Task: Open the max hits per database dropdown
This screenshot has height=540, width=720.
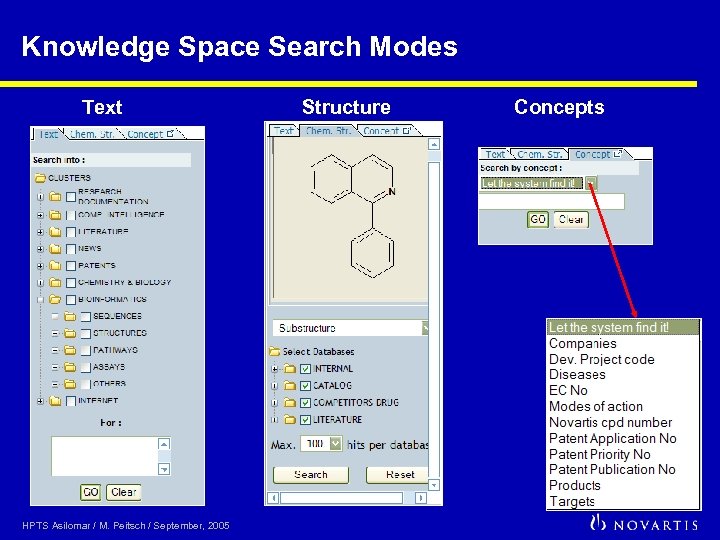Action: [x=336, y=444]
